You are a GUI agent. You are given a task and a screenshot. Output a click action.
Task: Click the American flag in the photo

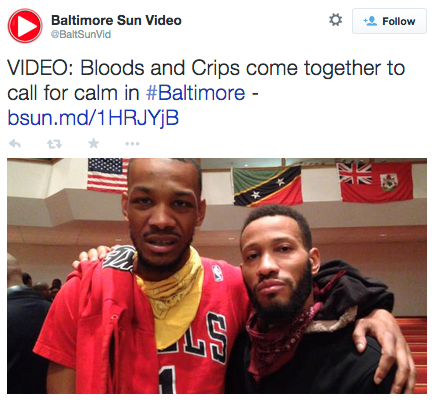click(108, 176)
